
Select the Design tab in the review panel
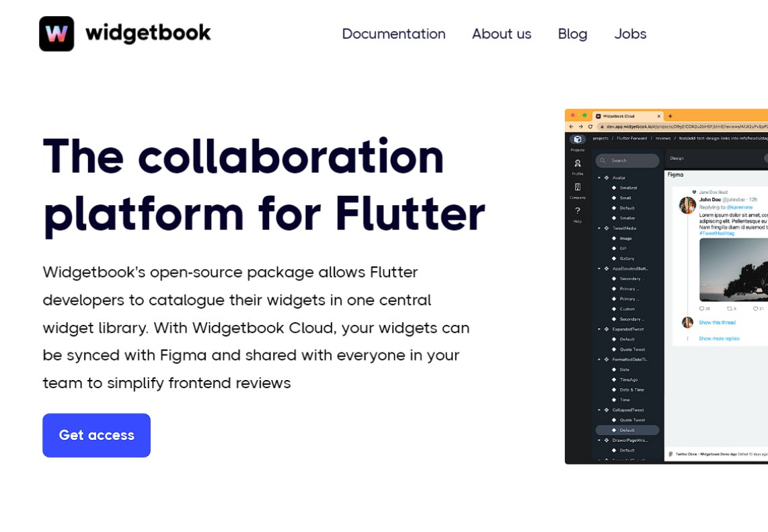677,158
